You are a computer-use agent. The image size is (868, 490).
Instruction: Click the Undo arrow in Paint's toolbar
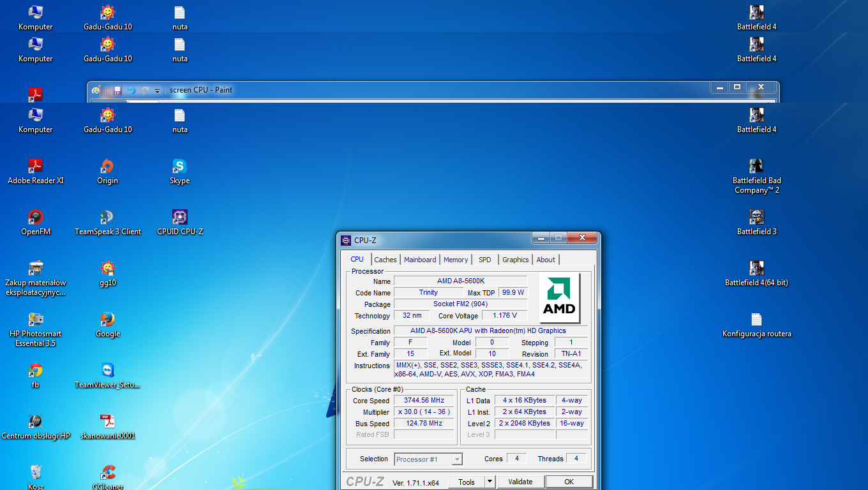tap(131, 91)
